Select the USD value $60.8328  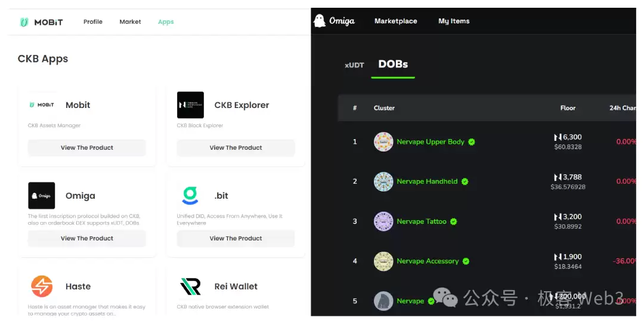pyautogui.click(x=568, y=147)
